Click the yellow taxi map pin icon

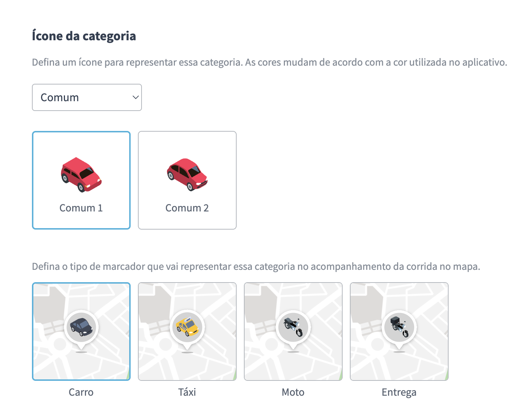pyautogui.click(x=187, y=327)
